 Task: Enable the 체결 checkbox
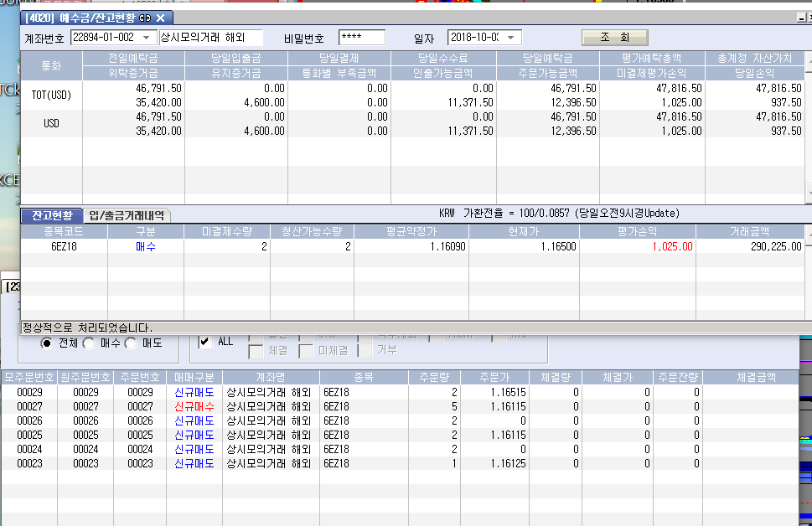coord(256,351)
